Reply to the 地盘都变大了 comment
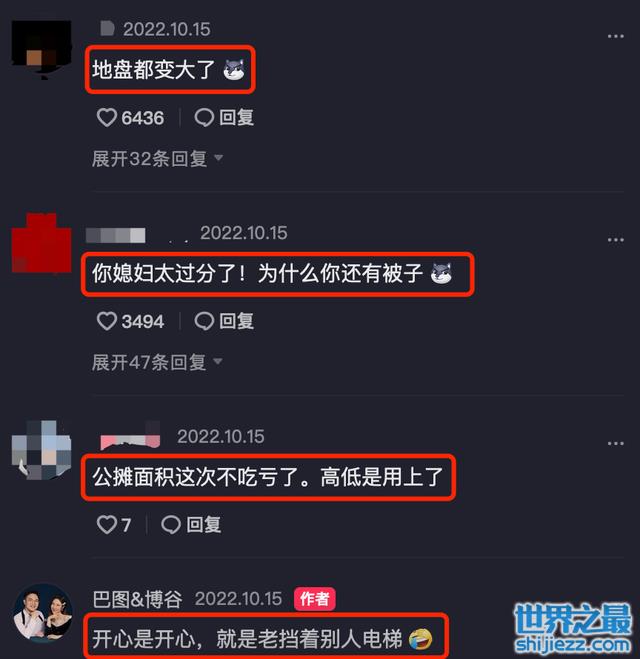 pos(224,118)
